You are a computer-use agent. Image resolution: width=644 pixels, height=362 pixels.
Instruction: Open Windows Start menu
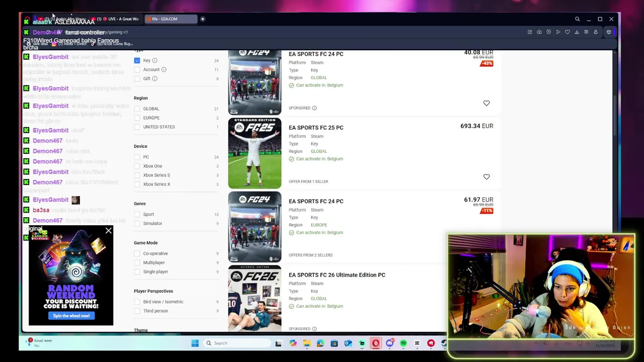pos(195,343)
